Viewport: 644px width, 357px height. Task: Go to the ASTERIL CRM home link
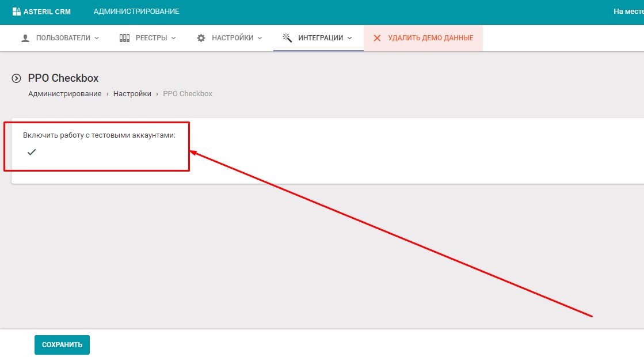click(x=41, y=12)
